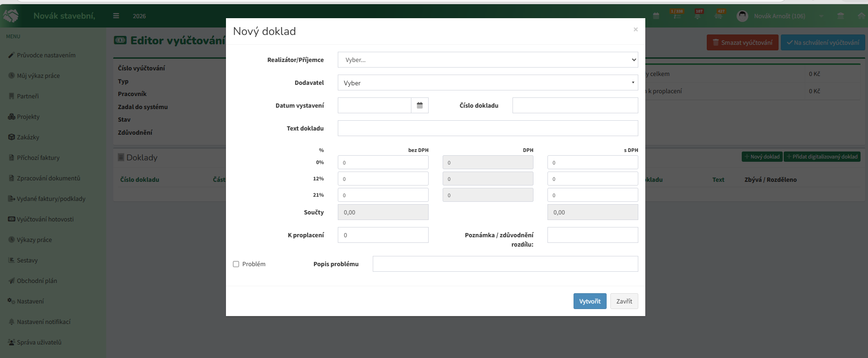Click the bank building icon in header
Viewport: 868px width, 358px height.
(841, 16)
